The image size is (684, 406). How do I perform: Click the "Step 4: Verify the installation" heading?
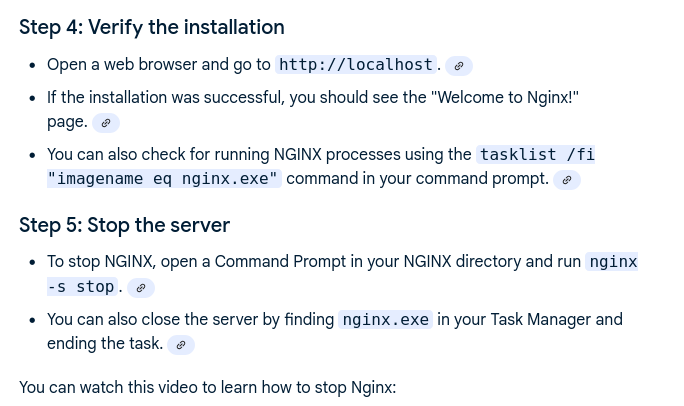(152, 27)
